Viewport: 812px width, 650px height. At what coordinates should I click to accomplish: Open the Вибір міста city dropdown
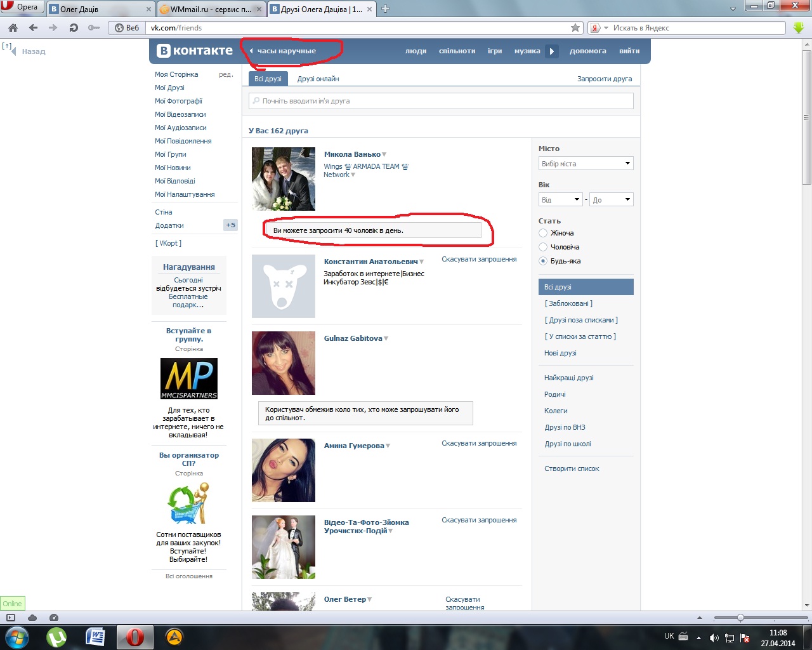(586, 164)
